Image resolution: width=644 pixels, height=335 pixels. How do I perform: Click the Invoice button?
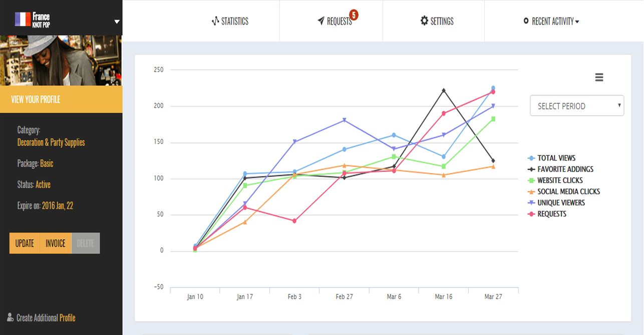pyautogui.click(x=56, y=243)
